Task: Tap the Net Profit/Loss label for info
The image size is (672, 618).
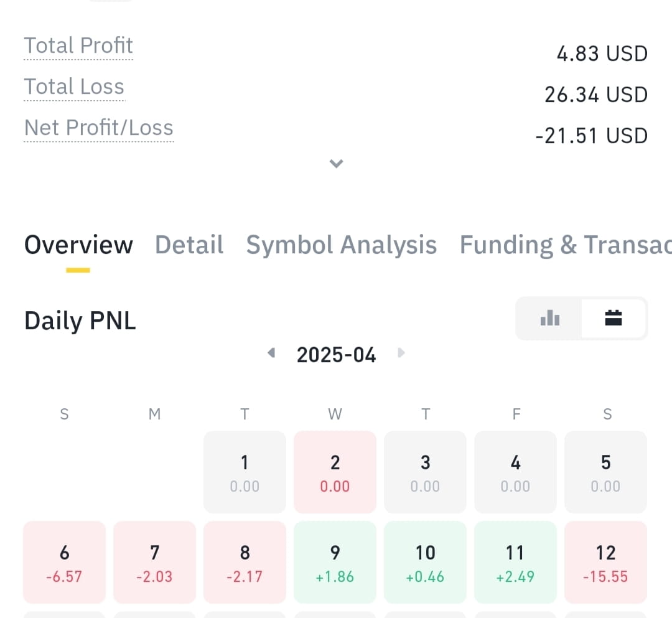Action: click(x=99, y=128)
